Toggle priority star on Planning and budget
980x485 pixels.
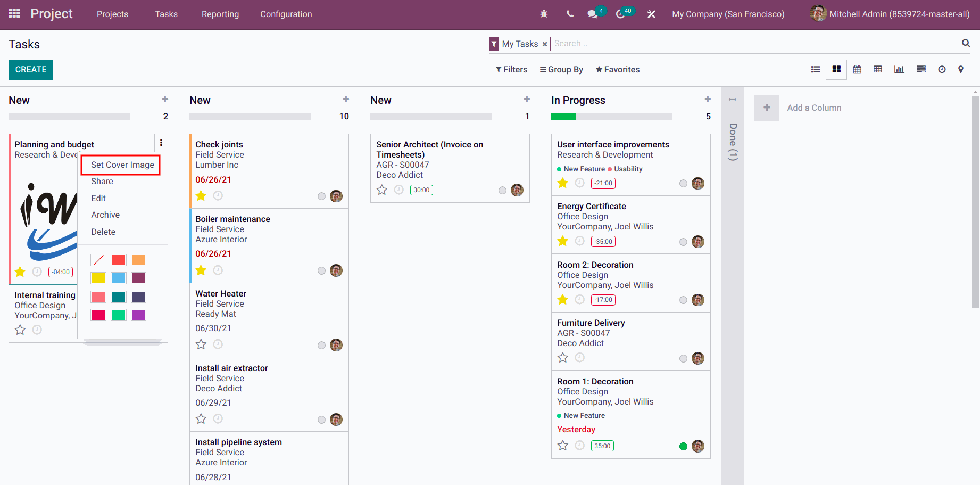click(x=20, y=272)
